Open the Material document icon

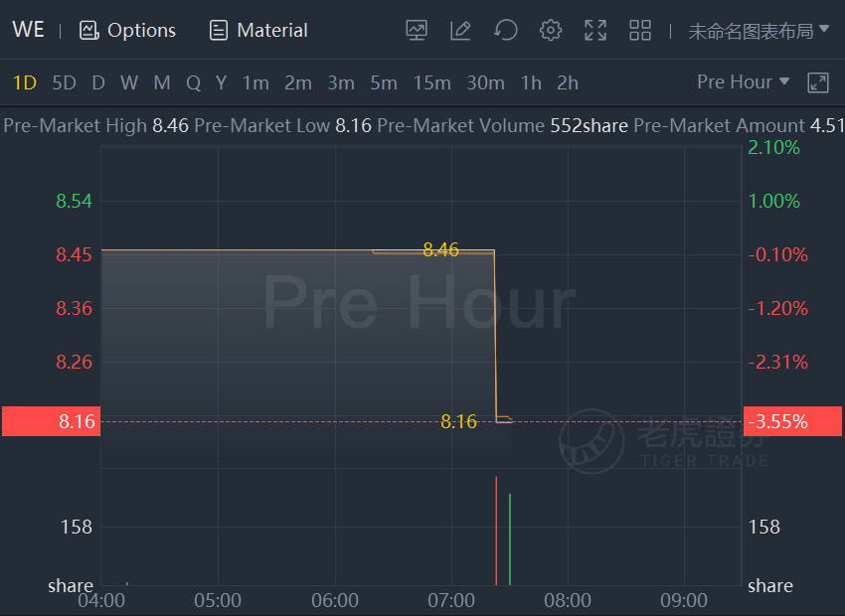pos(219,30)
